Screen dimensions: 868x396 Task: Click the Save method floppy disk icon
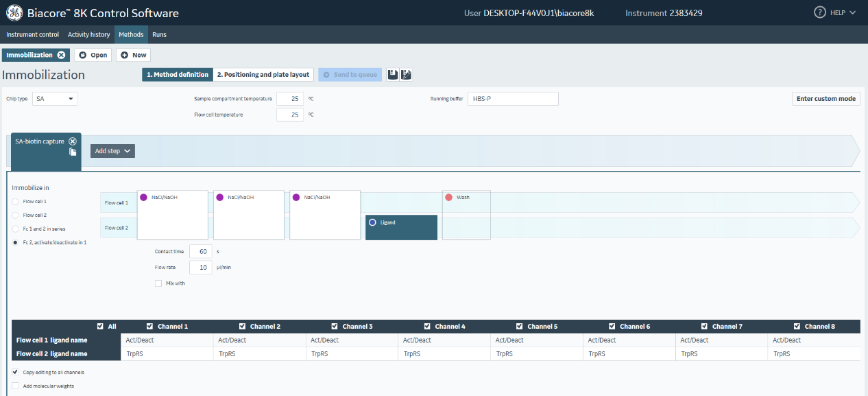(x=393, y=74)
